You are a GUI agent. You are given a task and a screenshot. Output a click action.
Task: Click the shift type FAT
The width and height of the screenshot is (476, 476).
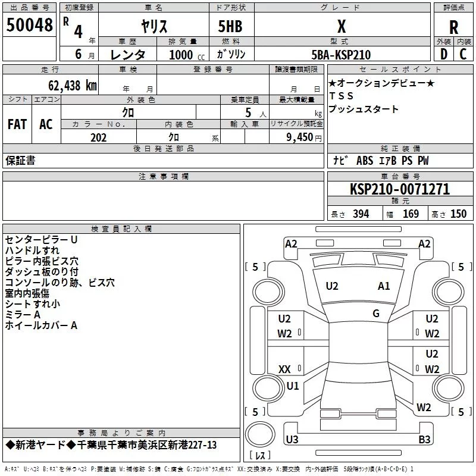coord(17,124)
